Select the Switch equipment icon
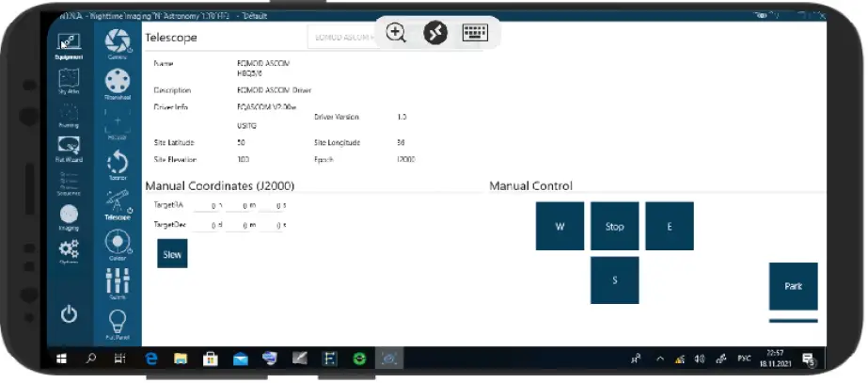Image resolution: width=868 pixels, height=383 pixels. tap(118, 284)
